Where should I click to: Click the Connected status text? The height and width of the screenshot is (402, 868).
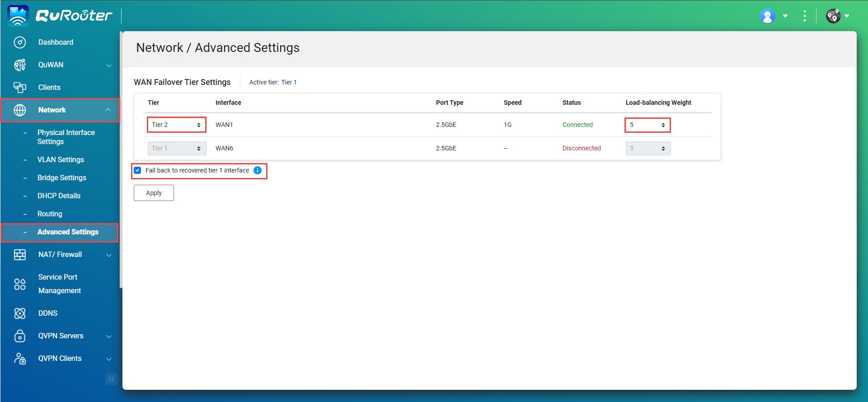click(577, 125)
